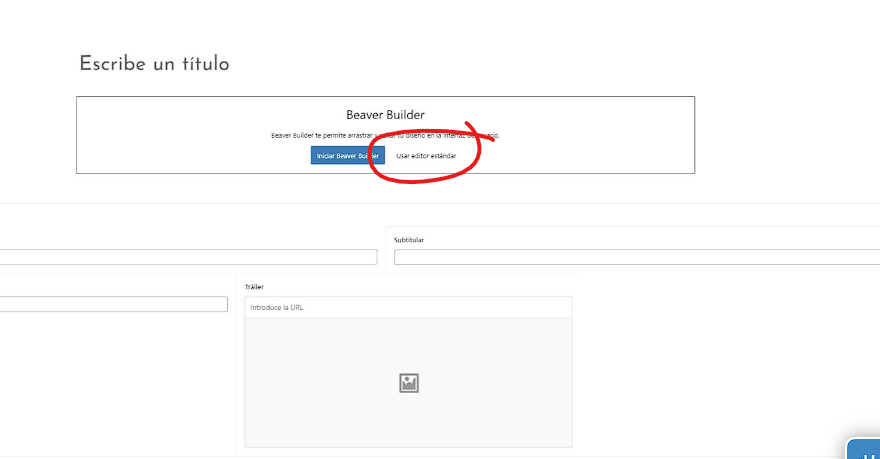This screenshot has width=880, height=459.
Task: Click the 'Beaver Builder' heading text
Action: click(x=385, y=115)
